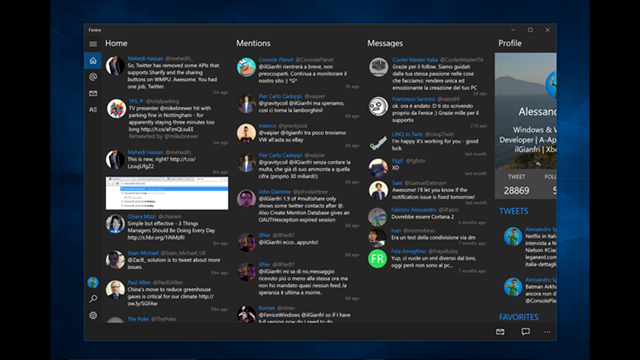Screen dimensions: 640x360
Task: Click Francesco Santoro's avatar
Action: (378, 106)
